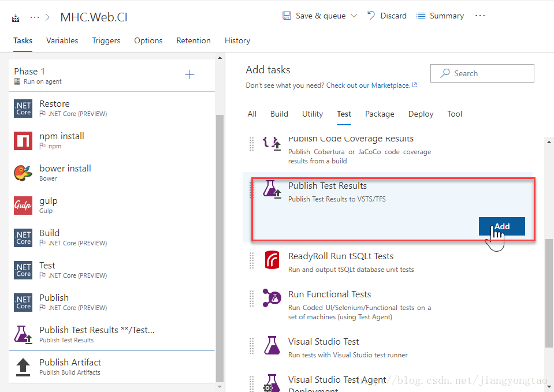Open the Variables tab

click(x=62, y=40)
